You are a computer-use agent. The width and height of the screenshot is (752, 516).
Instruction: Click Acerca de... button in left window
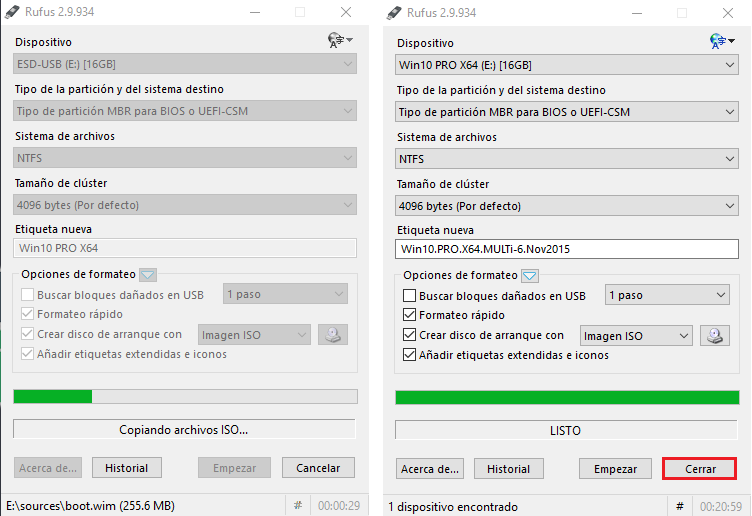[48, 468]
